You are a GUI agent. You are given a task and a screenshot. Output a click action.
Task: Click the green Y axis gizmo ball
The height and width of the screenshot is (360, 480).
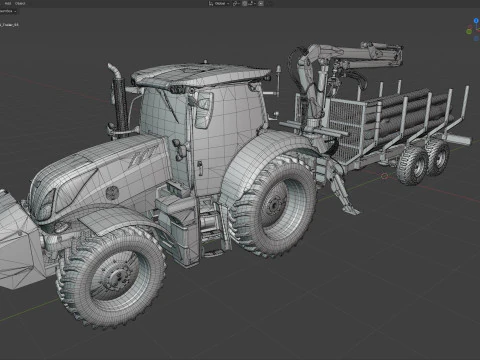click(x=469, y=31)
